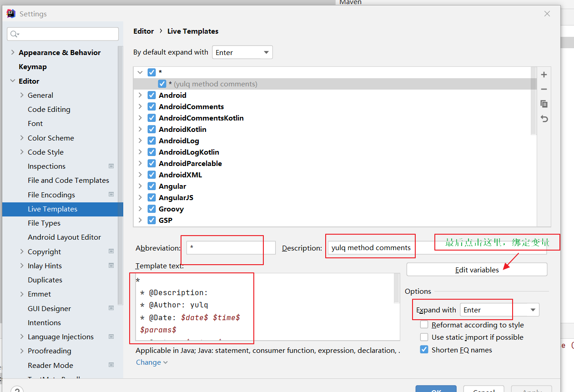
Task: Select Live Templates in settings tree
Action: click(63, 209)
